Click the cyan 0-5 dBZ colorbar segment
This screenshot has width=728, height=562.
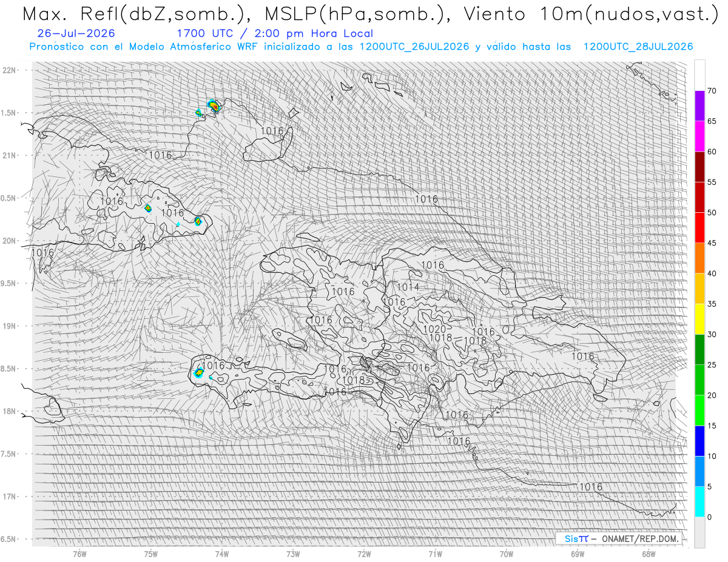pos(699,501)
